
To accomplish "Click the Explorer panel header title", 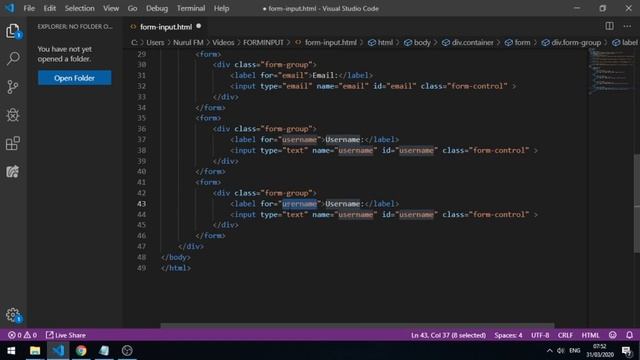I will pyautogui.click(x=75, y=27).
